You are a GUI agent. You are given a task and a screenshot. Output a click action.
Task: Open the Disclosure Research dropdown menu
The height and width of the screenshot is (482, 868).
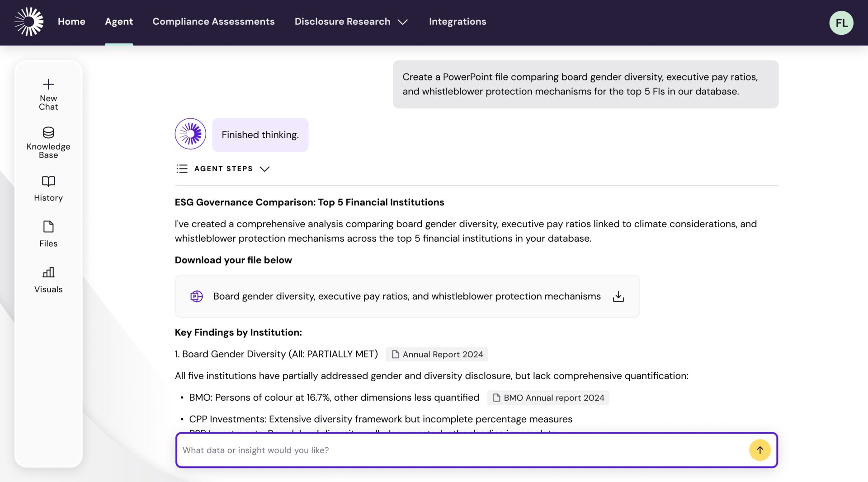[x=351, y=22]
